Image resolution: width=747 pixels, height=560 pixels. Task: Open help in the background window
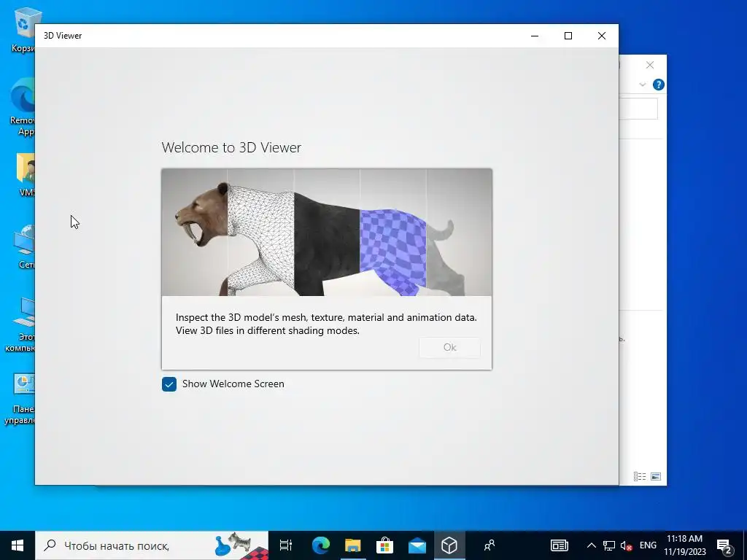point(659,85)
